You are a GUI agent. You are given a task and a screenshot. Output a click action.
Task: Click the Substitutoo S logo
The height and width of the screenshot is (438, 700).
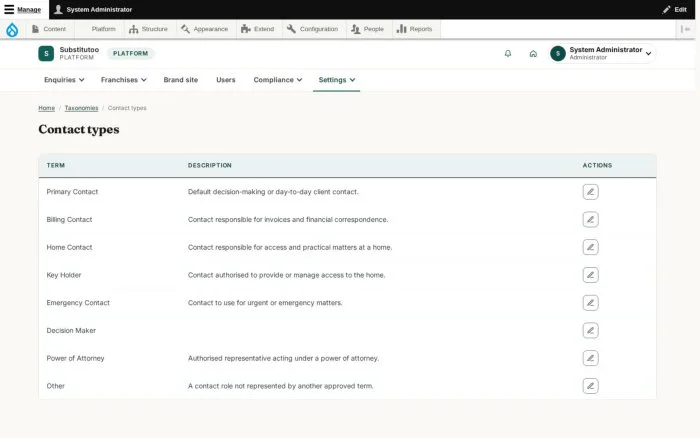(x=46, y=54)
